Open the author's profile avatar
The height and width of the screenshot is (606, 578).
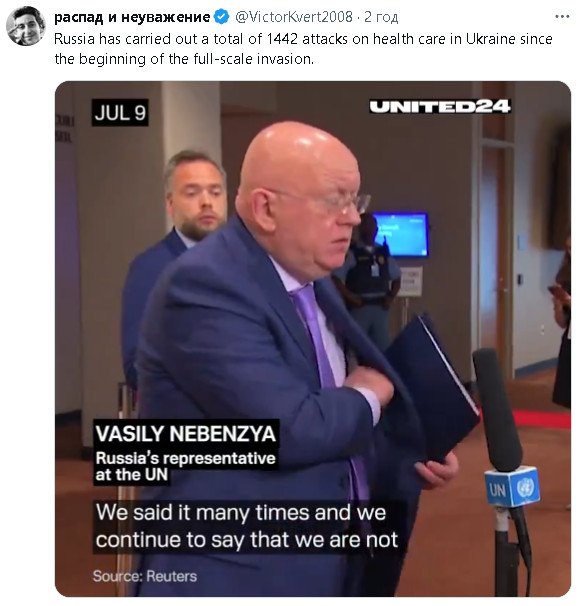click(26, 26)
